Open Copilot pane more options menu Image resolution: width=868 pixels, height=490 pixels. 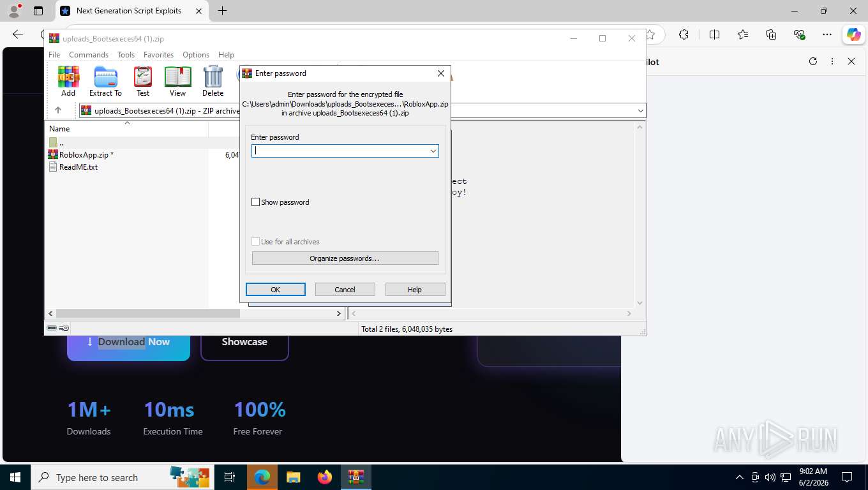coord(832,61)
